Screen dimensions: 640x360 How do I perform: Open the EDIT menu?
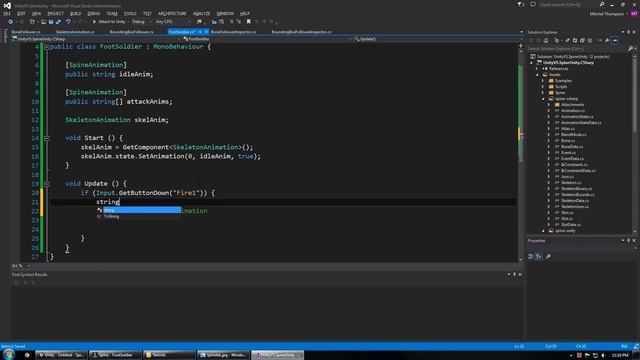point(21,13)
